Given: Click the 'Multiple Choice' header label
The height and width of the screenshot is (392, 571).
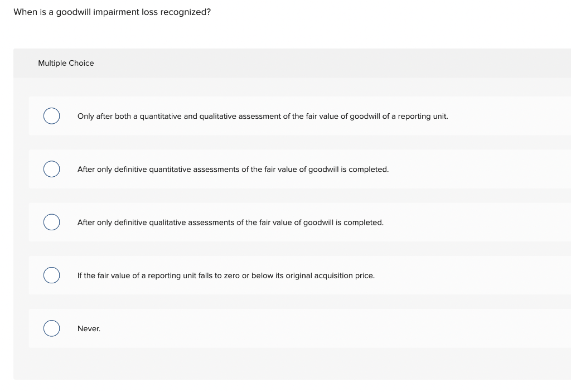Looking at the screenshot, I should point(66,63).
